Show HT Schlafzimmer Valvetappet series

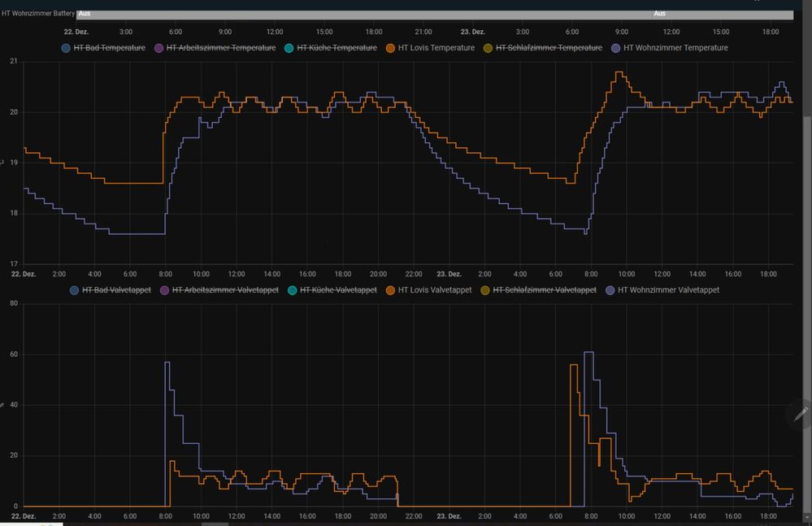(x=538, y=290)
